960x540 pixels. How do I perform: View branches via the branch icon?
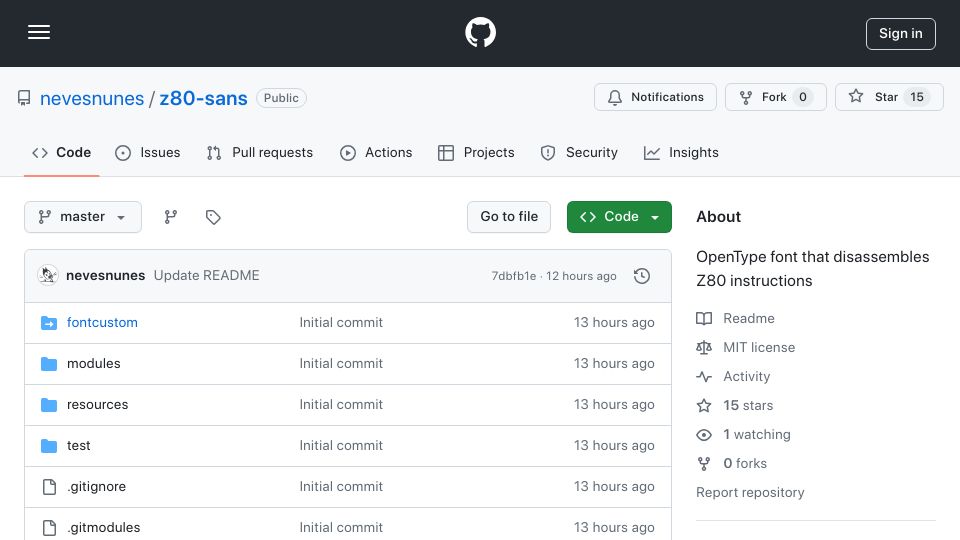coord(171,217)
